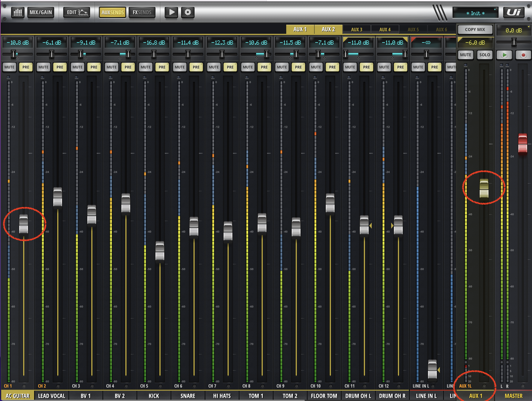Click the LEAD VOCAL send fader

[x=58, y=197]
